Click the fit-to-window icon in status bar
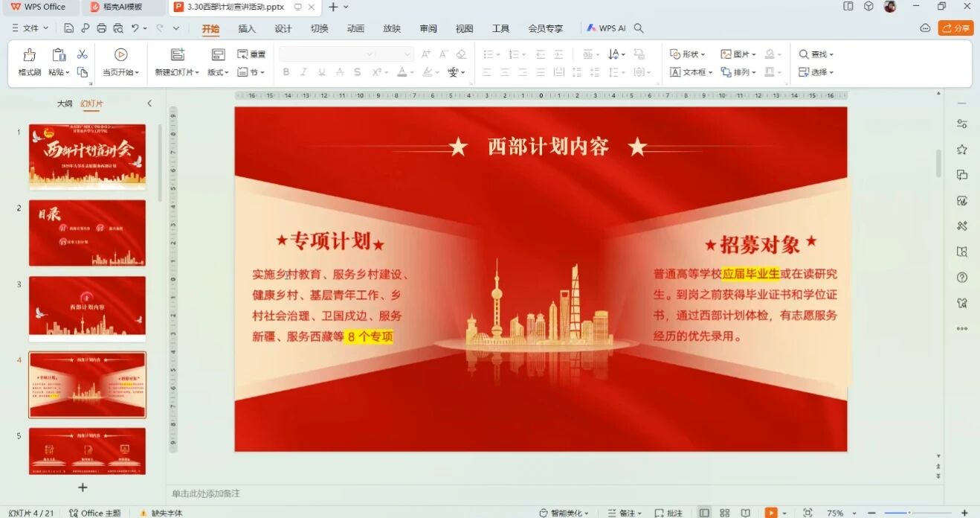980x518 pixels. coord(807,513)
